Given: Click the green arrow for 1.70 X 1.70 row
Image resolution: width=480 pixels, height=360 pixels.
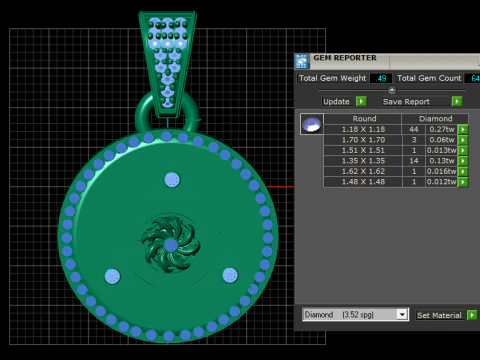Looking at the screenshot, I should coord(463,140).
